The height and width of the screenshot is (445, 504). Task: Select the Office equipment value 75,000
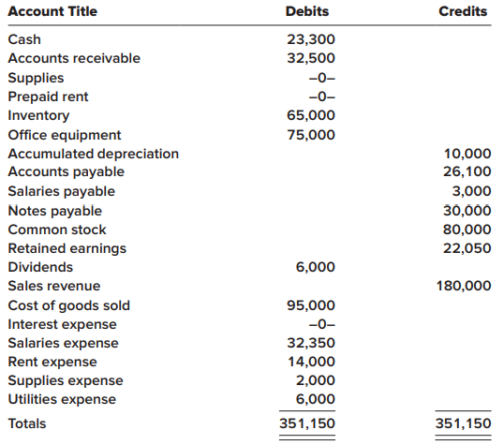pos(311,135)
